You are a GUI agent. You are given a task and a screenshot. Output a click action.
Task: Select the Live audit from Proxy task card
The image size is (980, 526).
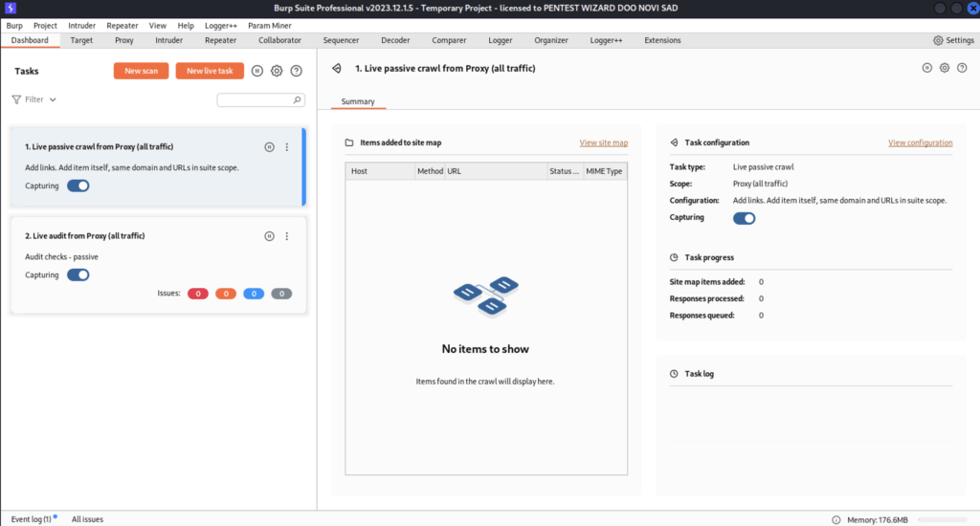pyautogui.click(x=158, y=265)
